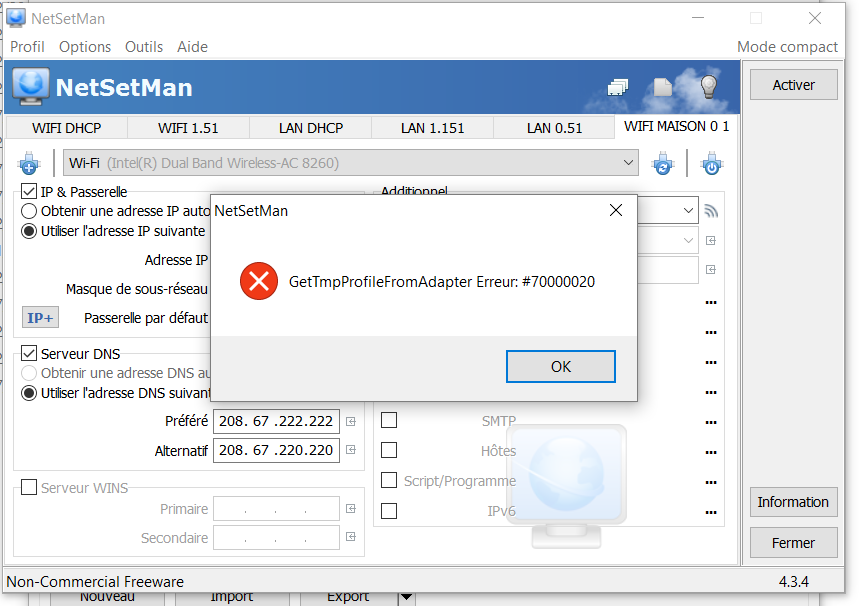Image resolution: width=860 pixels, height=606 pixels.
Task: Open the Wi-Fi adapter dropdown
Action: pyautogui.click(x=350, y=163)
